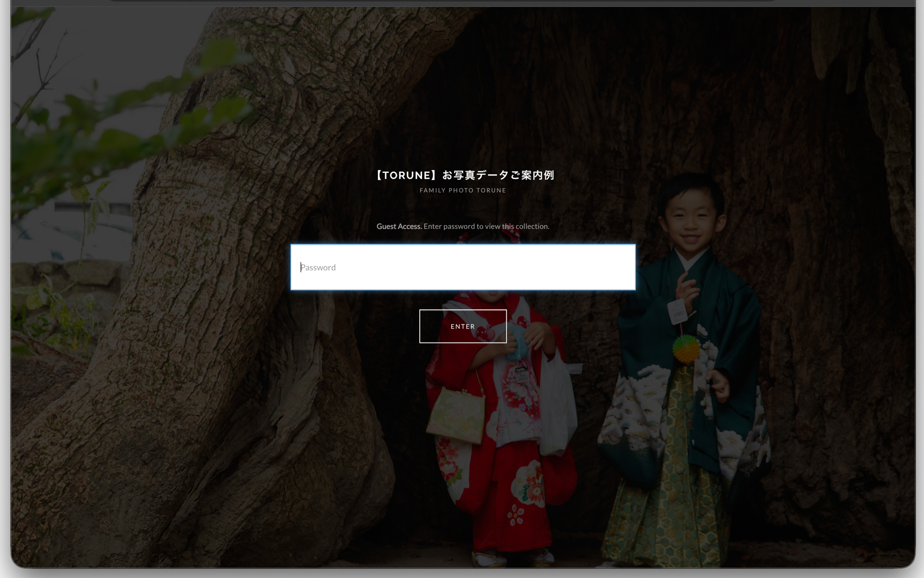This screenshot has width=924, height=578.
Task: Click the FAMILY PHOTO TORUNE subtitle
Action: tap(462, 190)
